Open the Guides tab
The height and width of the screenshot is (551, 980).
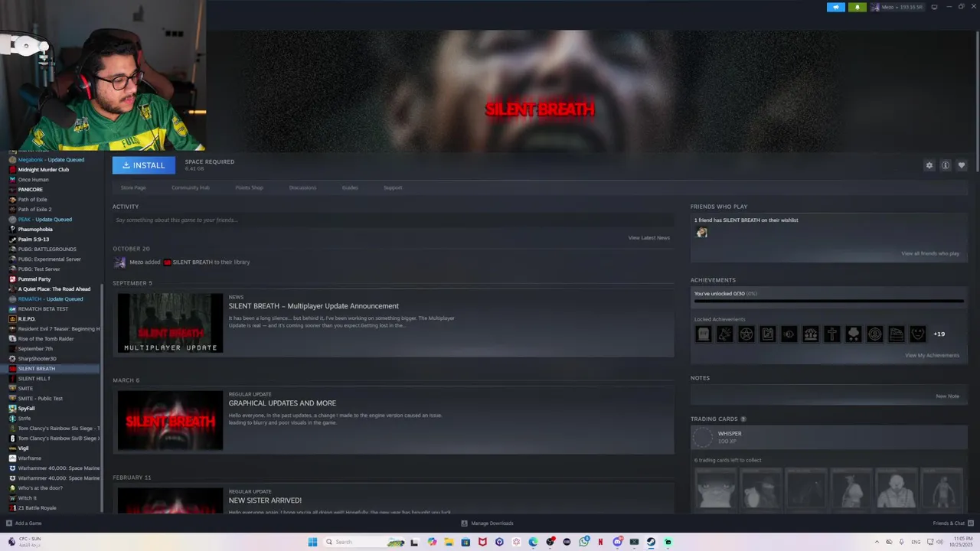point(350,187)
